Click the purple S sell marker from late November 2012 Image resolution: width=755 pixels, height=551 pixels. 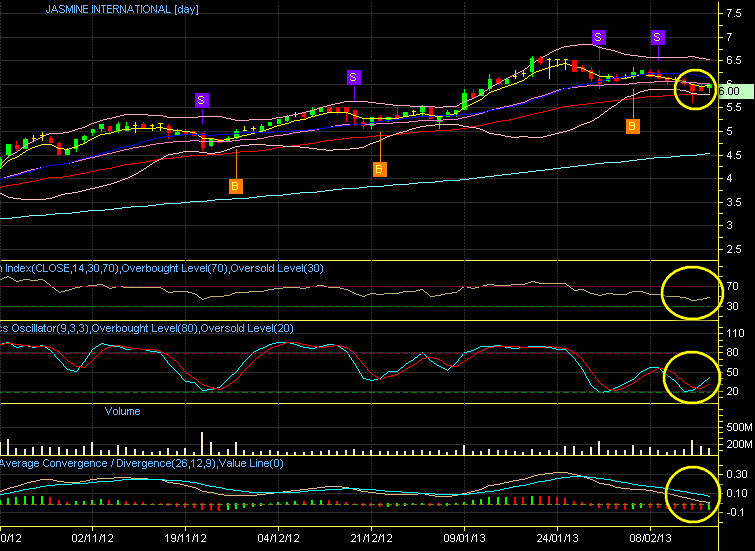202,100
